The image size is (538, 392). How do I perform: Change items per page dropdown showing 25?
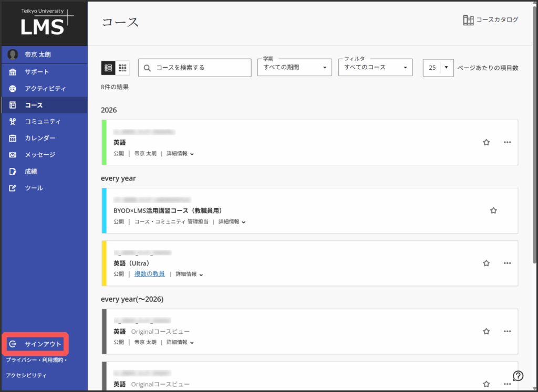tap(438, 68)
